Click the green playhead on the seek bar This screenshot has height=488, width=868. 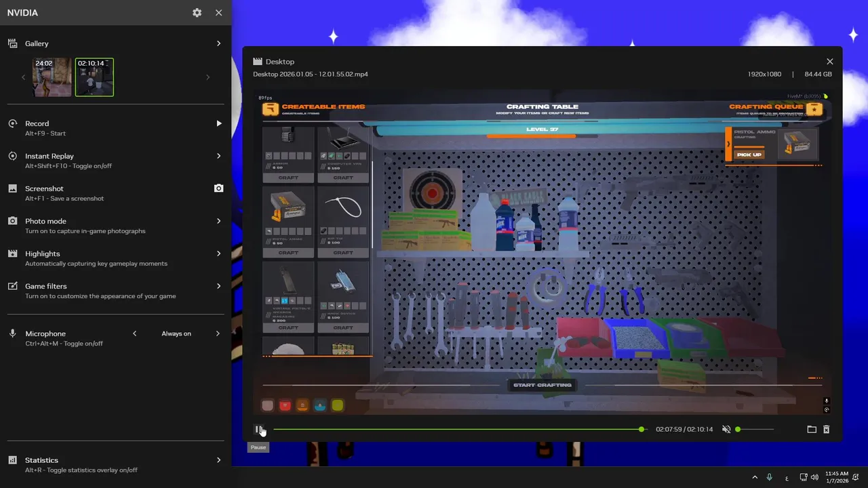click(642, 429)
